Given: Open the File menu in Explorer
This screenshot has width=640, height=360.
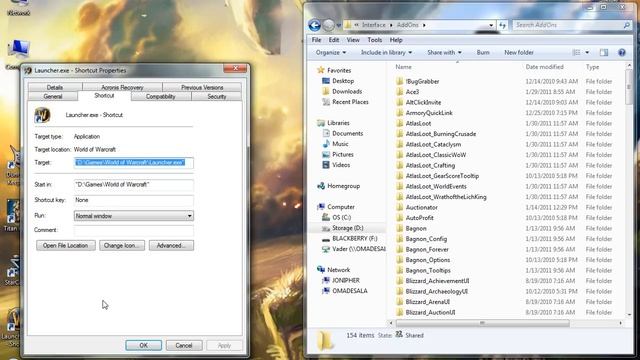Looking at the screenshot, I should pos(316,40).
